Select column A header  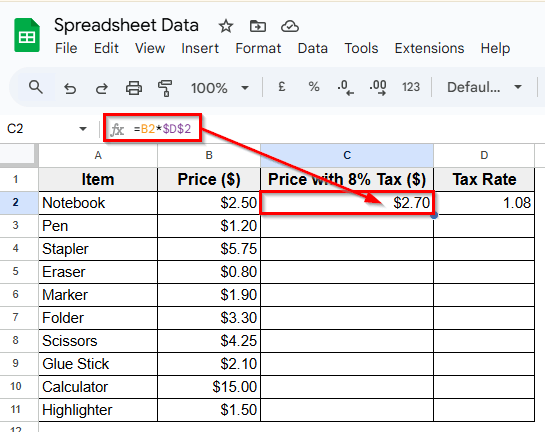[98, 155]
